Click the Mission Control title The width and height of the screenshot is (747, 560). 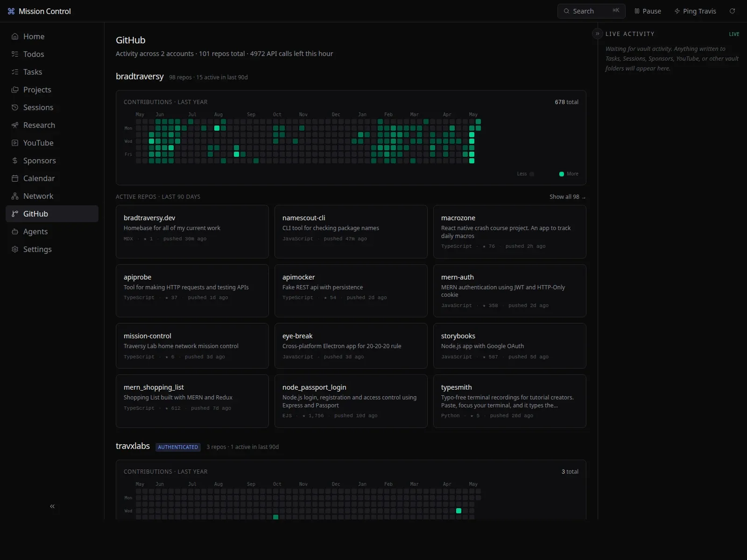pos(45,11)
